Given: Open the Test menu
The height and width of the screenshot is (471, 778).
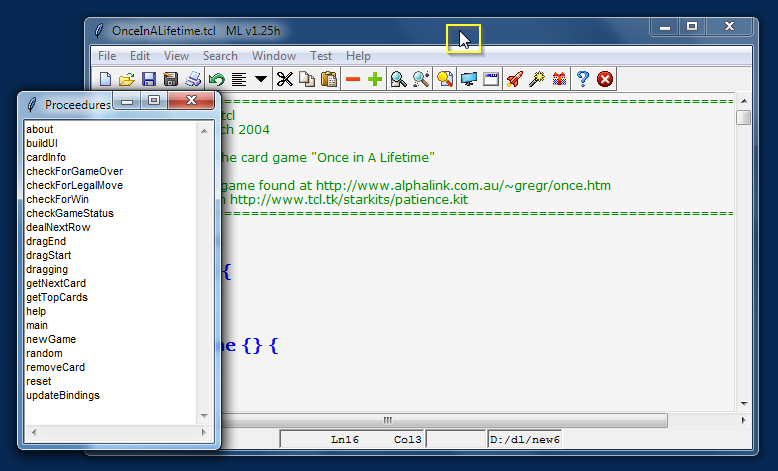Looking at the screenshot, I should click(x=321, y=56).
